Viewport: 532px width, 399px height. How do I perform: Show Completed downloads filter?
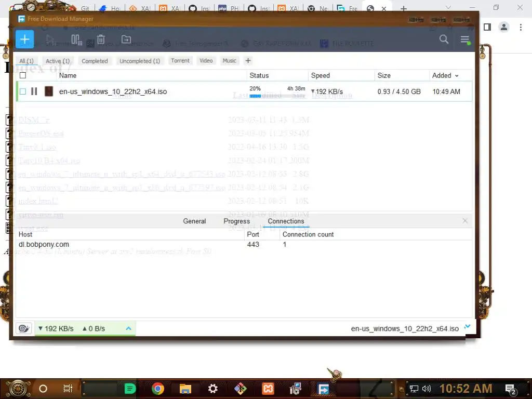tap(95, 61)
